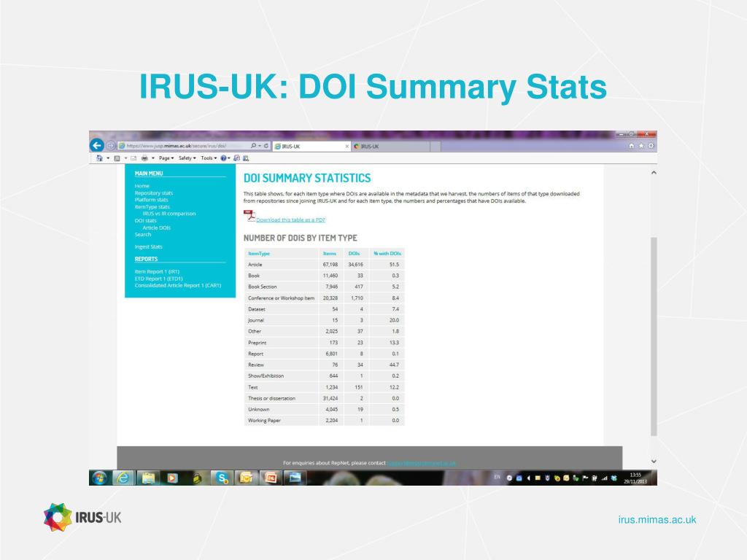Select the 'Thesis or dissertation' row label
Screen dimensions: 747x560
271,398
